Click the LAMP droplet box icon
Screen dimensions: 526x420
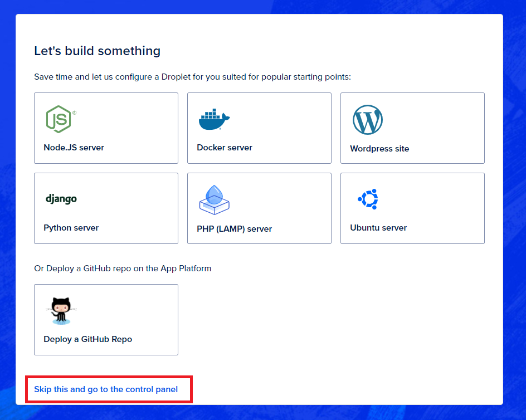pos(215,199)
